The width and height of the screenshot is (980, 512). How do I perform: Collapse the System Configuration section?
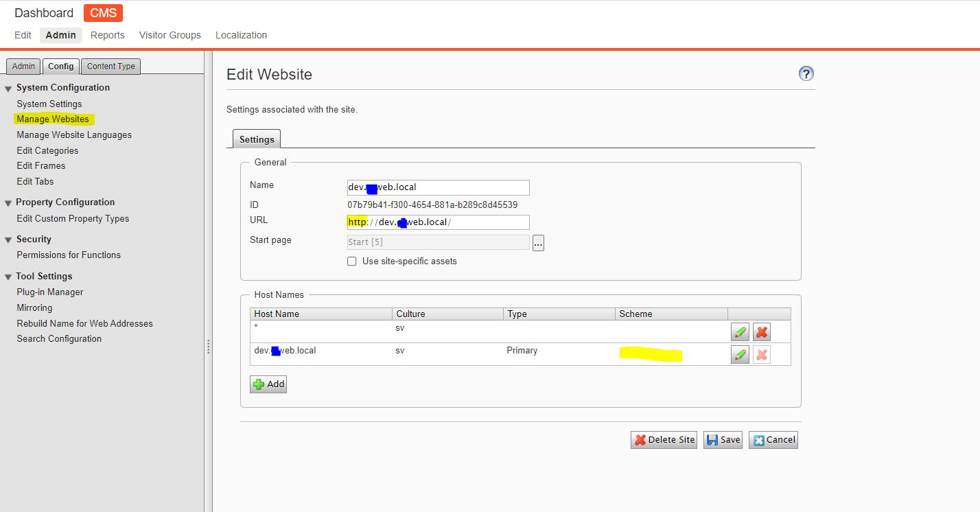pos(8,89)
